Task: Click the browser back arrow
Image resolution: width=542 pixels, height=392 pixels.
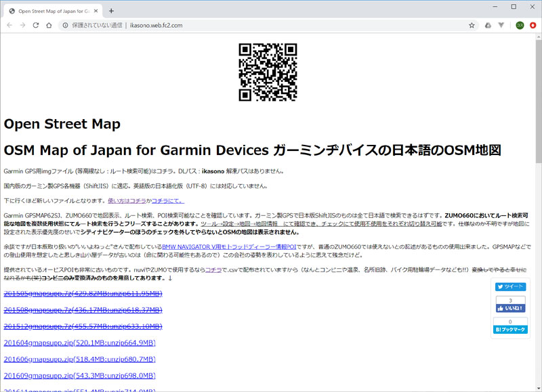Action: pyautogui.click(x=9, y=25)
